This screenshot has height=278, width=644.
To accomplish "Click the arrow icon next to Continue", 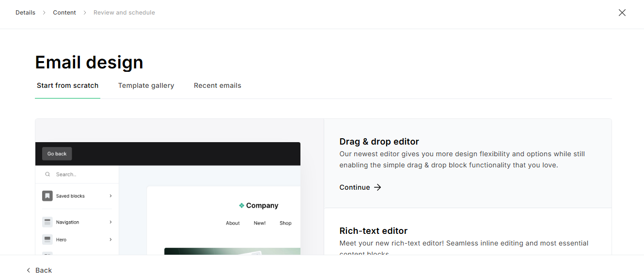I will point(377,187).
